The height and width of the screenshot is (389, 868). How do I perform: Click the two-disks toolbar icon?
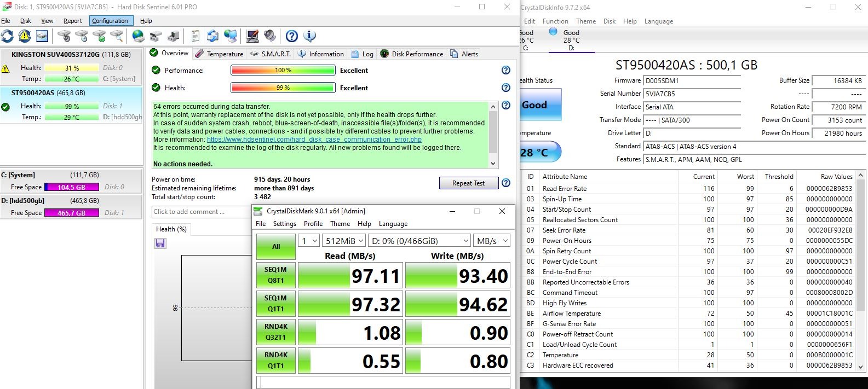coord(156,36)
